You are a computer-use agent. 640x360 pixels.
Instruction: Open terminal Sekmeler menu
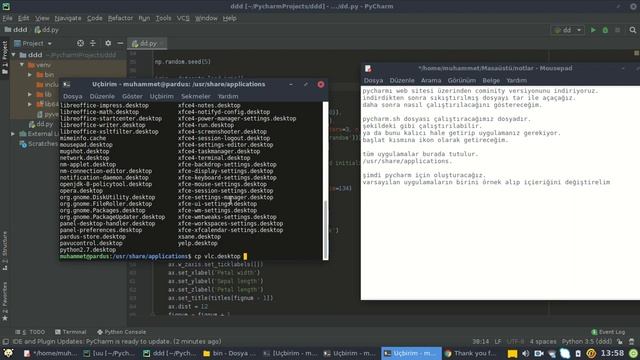pos(196,96)
